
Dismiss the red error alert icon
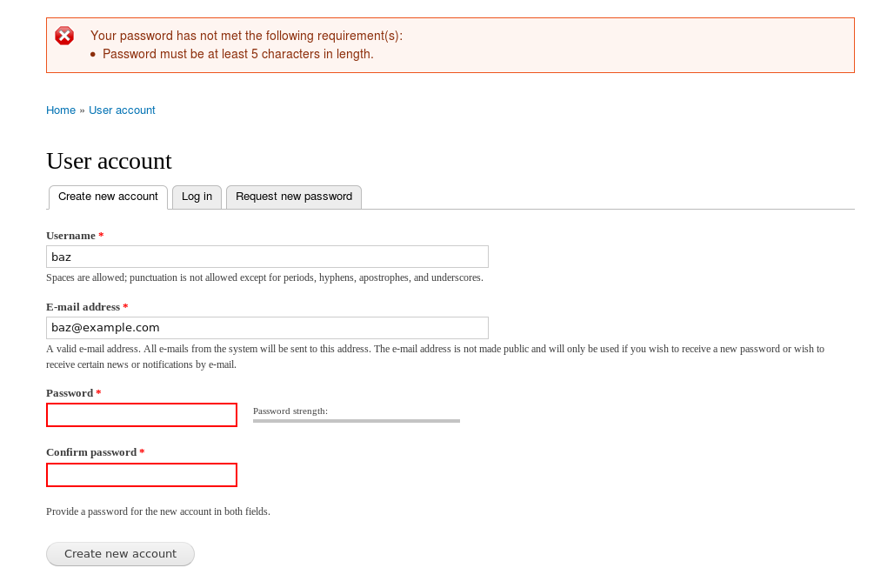64,36
